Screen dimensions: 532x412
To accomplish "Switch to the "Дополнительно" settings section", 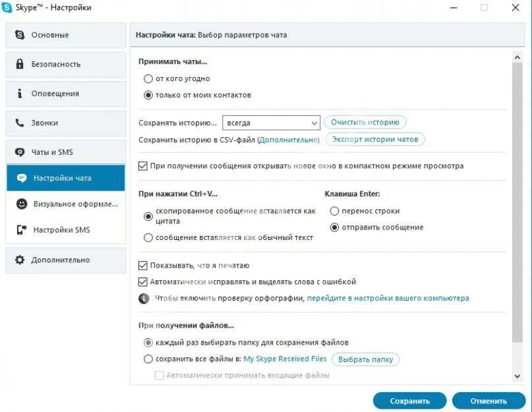I will 66,260.
